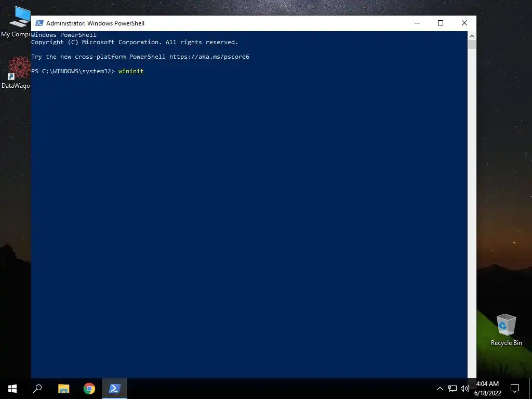
Task: Open the volume speaker tray icon
Action: (465, 389)
